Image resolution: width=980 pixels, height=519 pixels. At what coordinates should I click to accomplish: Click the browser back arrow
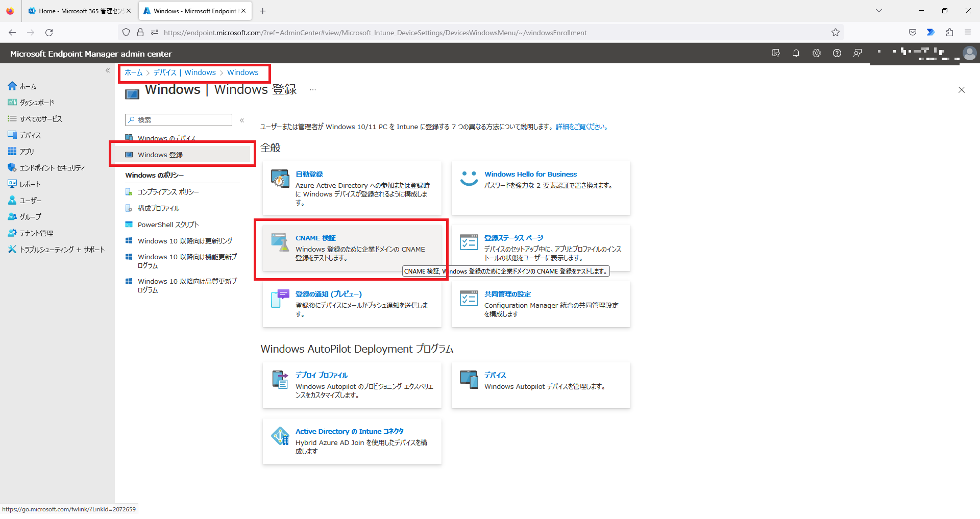click(12, 33)
